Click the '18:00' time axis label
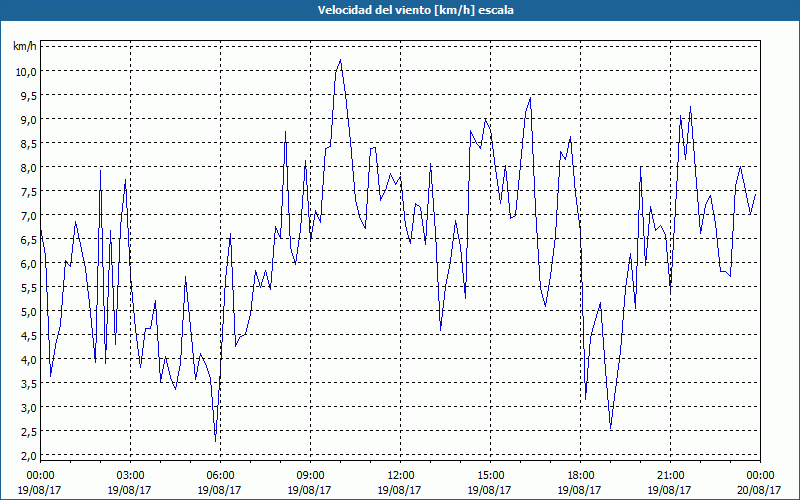800x500 pixels. (x=581, y=476)
